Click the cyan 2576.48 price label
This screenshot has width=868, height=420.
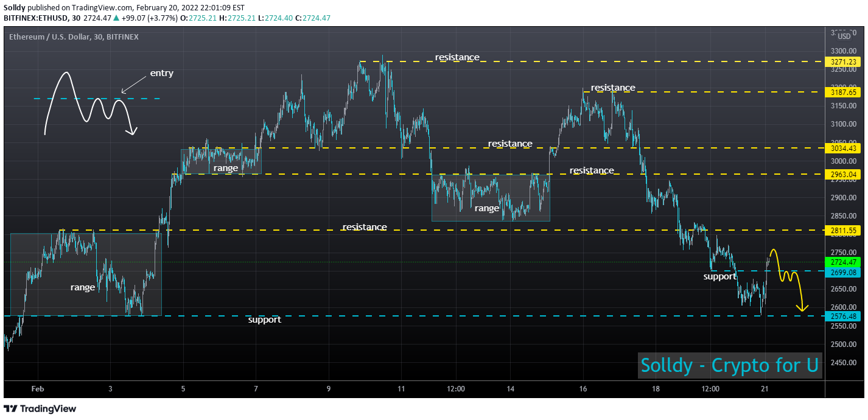[x=842, y=316]
